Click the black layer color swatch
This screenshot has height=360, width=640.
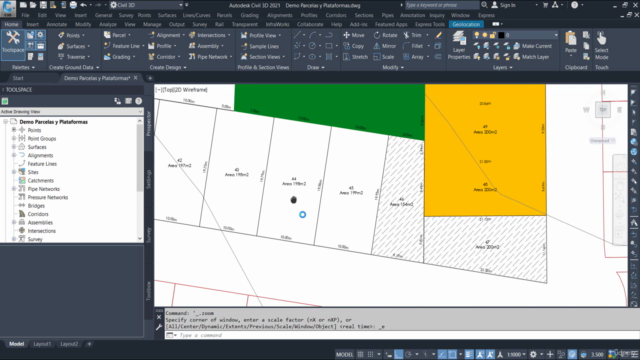501,35
